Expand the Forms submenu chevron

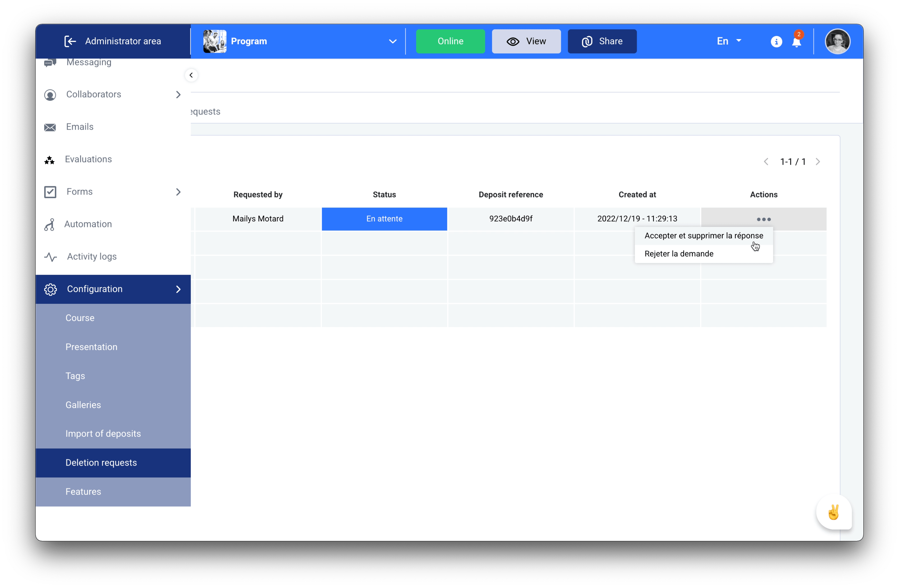tap(178, 192)
